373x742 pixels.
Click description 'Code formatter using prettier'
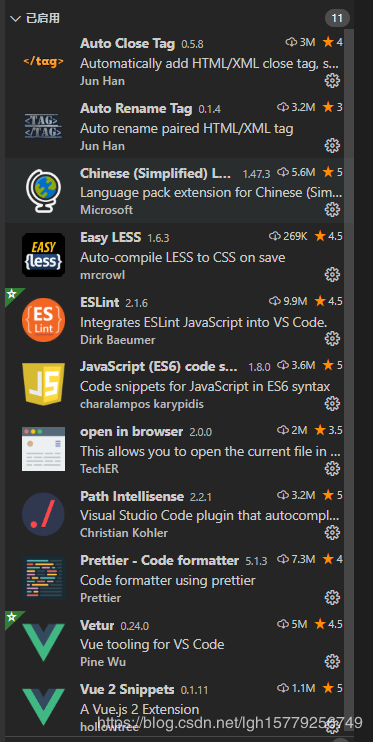168,580
